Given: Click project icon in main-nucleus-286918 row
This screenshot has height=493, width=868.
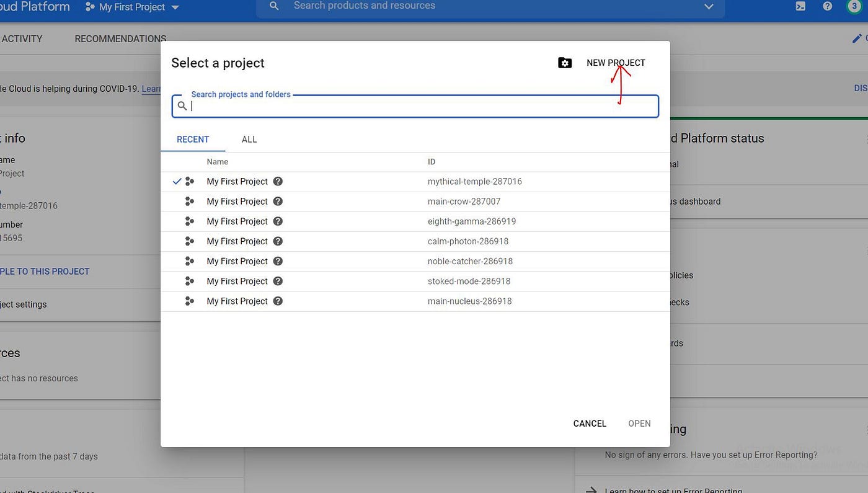Looking at the screenshot, I should pyautogui.click(x=190, y=301).
